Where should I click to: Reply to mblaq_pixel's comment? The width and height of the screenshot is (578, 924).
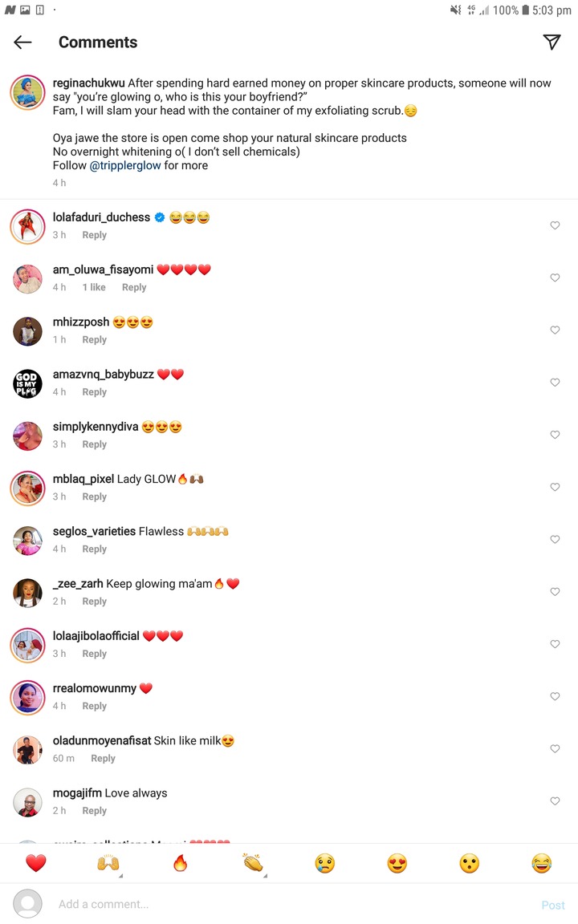95,496
